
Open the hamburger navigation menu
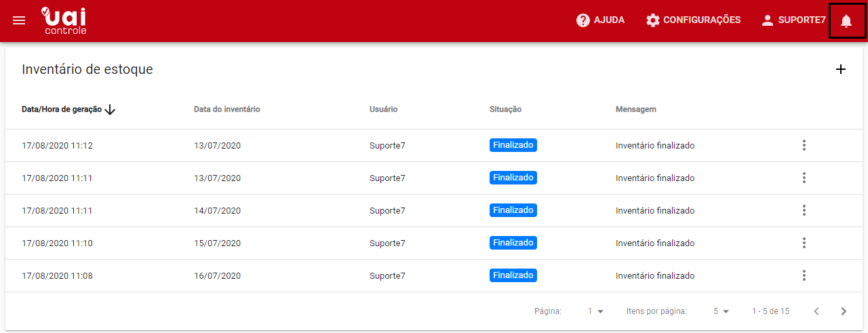coord(19,20)
